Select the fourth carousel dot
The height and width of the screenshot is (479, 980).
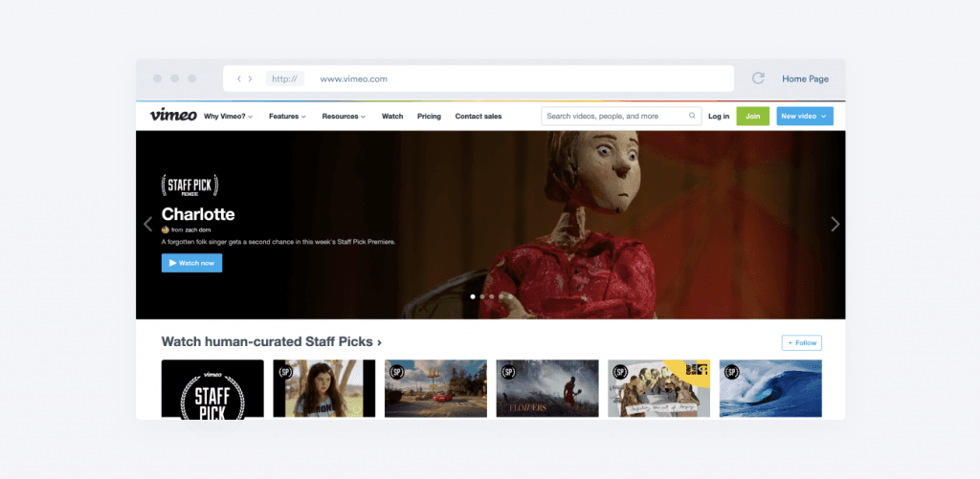[x=501, y=296]
